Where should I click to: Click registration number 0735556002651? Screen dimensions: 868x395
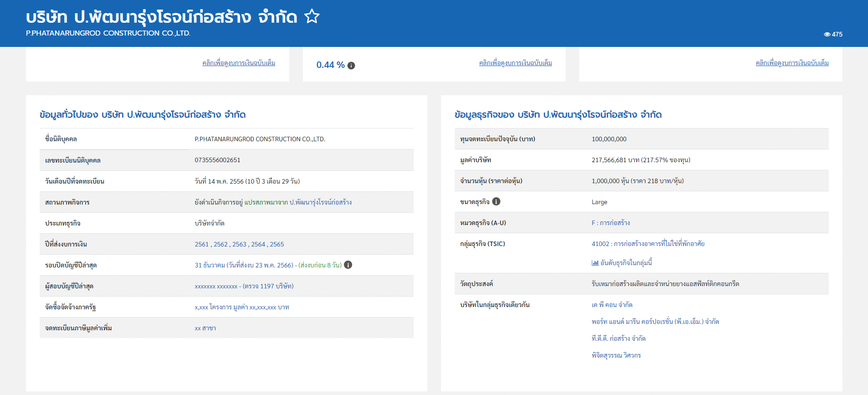click(x=218, y=160)
